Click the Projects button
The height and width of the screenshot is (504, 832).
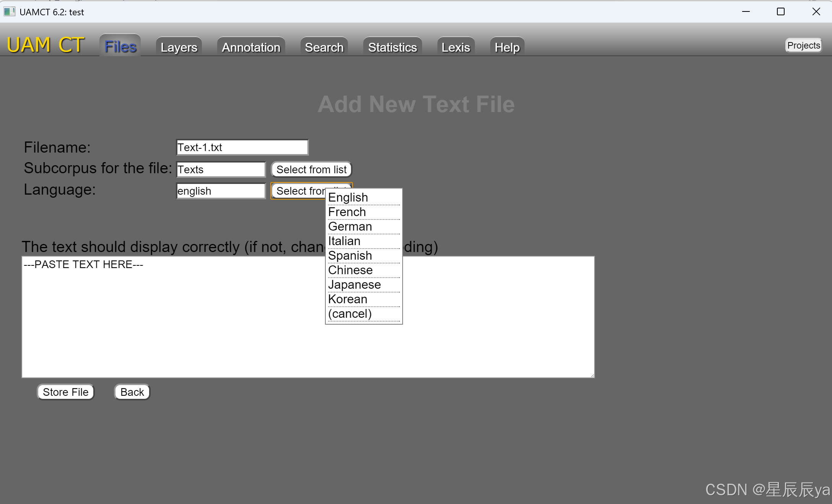point(803,45)
